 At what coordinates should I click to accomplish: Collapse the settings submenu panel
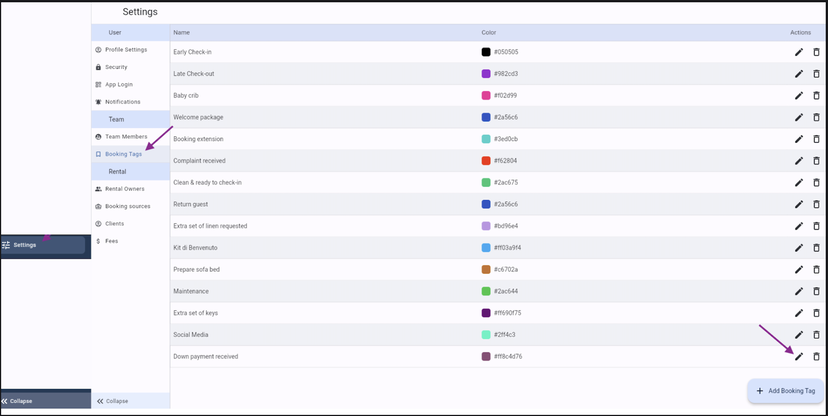(130, 401)
